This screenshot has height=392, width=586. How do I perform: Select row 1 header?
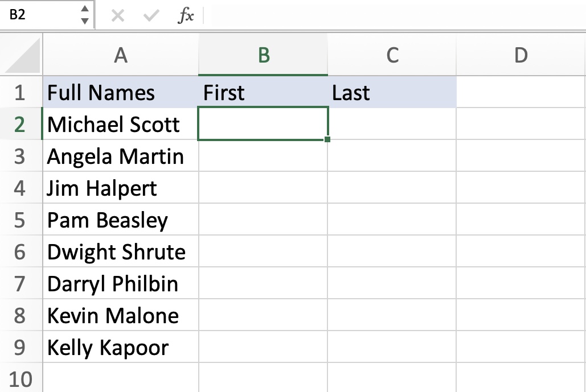[x=21, y=92]
